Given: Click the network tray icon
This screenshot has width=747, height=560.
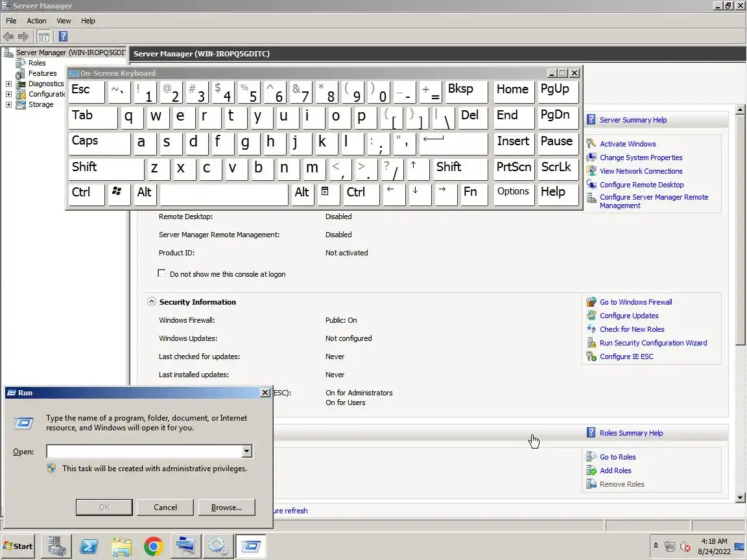Looking at the screenshot, I should coord(670,546).
